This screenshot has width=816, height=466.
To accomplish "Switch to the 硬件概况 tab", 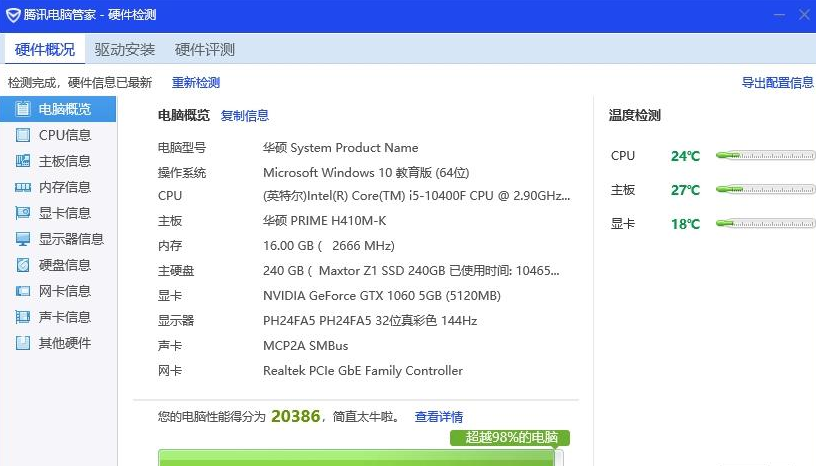I will 45,49.
